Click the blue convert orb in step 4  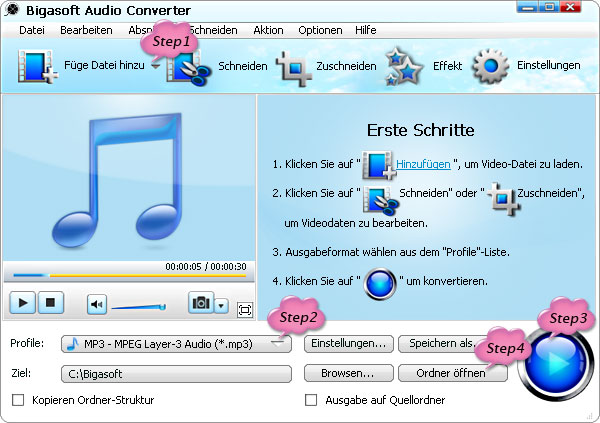[x=380, y=284]
